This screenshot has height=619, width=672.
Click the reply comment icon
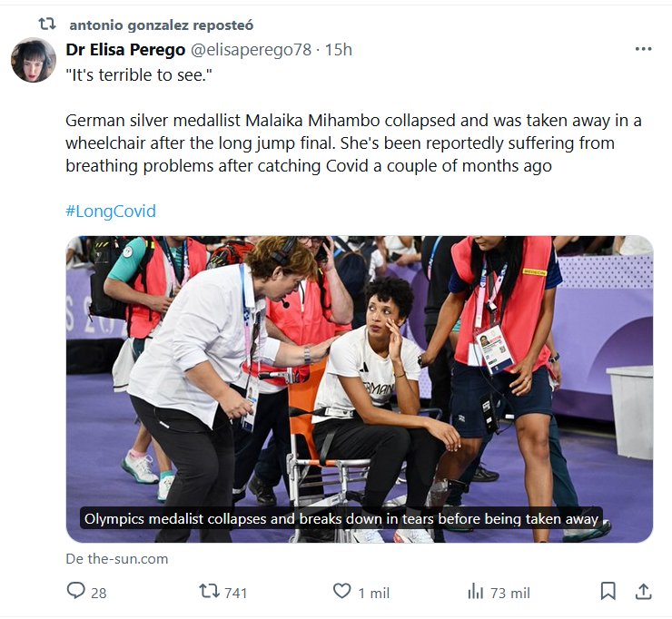[x=76, y=592]
